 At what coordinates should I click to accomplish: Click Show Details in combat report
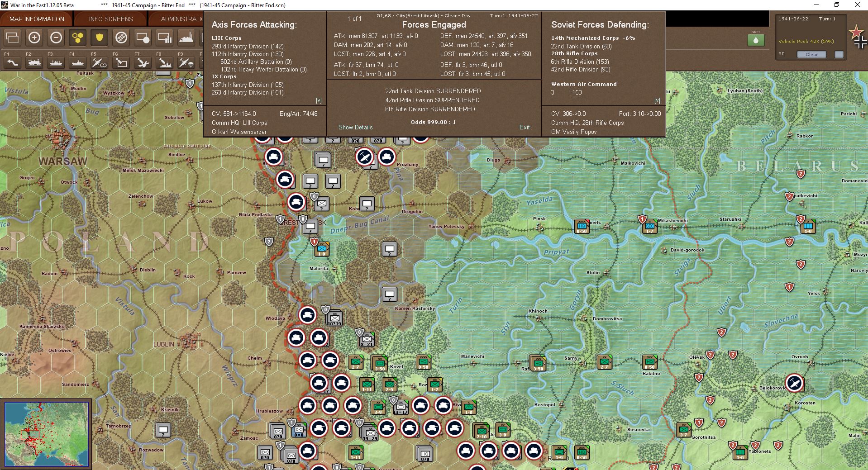(356, 127)
